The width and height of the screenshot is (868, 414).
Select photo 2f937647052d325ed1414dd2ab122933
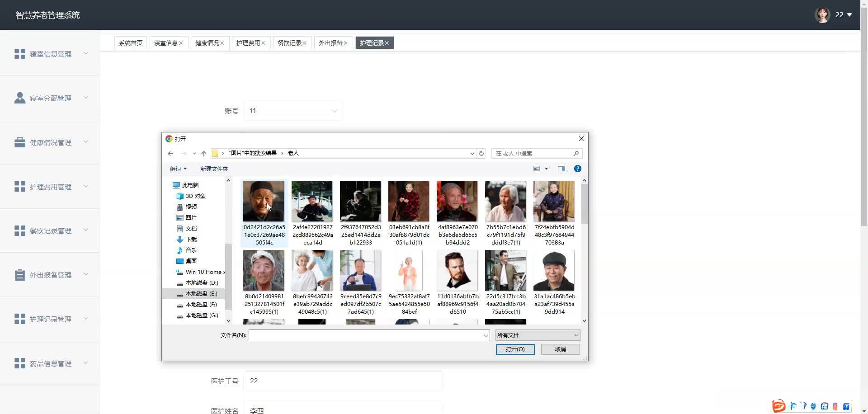point(361,213)
